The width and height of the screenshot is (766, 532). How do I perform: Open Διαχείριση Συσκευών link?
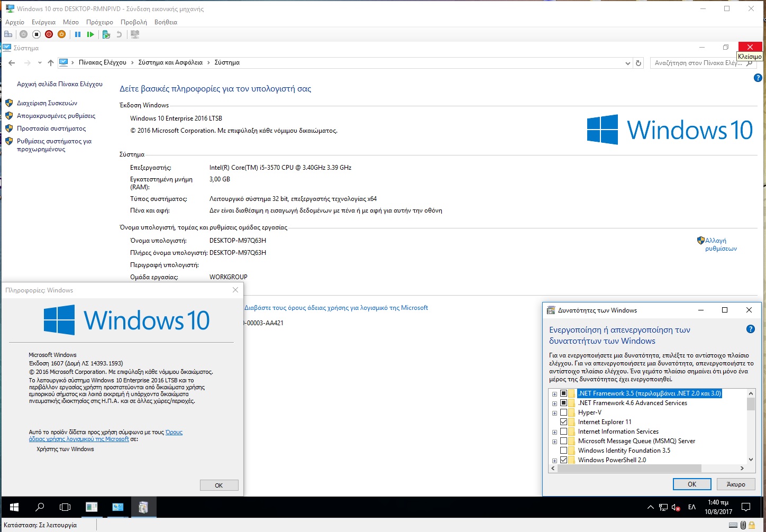pyautogui.click(x=47, y=103)
